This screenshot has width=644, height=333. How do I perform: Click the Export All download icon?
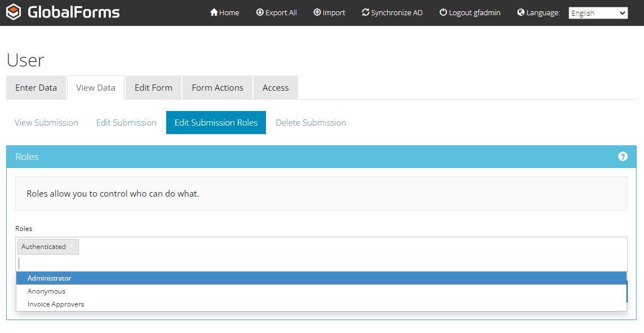pyautogui.click(x=260, y=12)
